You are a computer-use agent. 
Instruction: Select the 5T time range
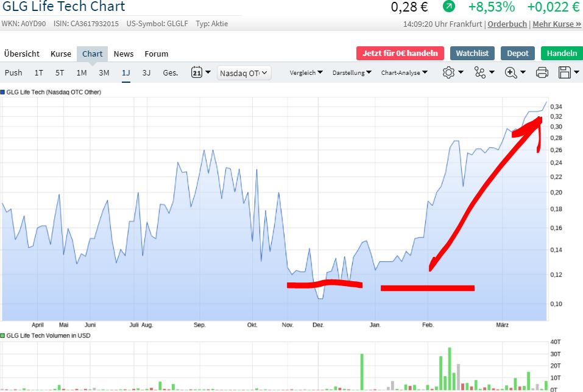pyautogui.click(x=60, y=72)
